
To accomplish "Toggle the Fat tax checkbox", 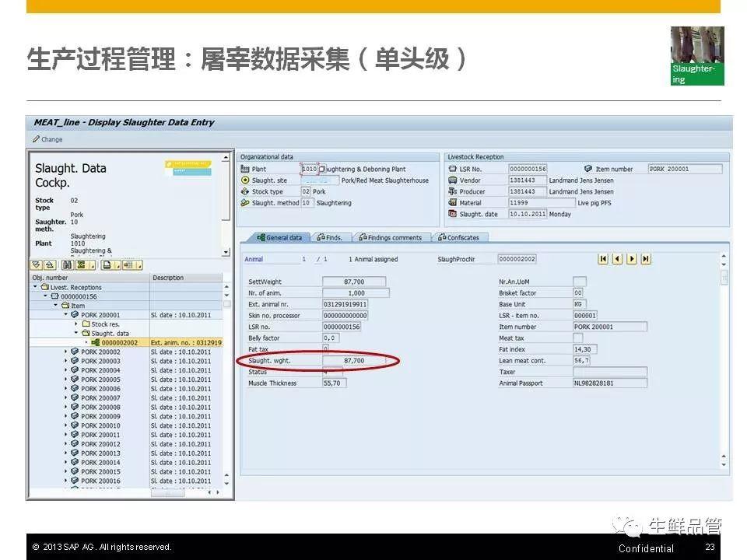I will [325, 349].
